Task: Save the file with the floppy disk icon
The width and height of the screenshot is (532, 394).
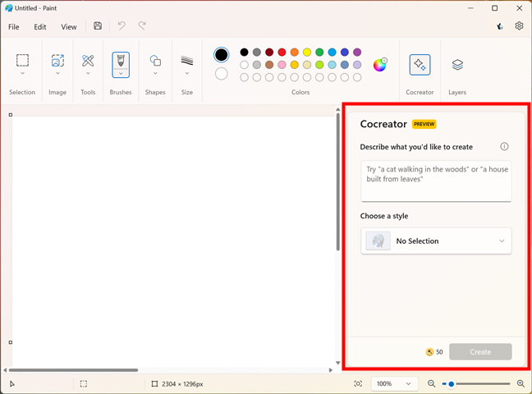Action: coord(98,25)
